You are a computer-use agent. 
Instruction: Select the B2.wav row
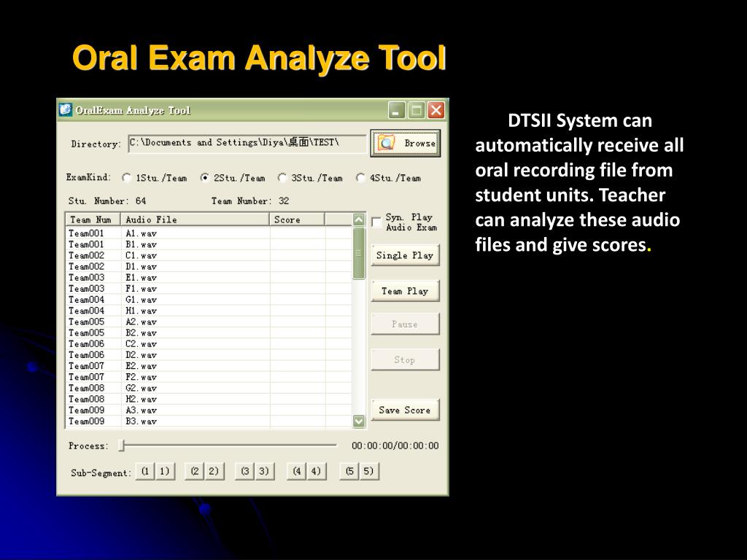209,332
